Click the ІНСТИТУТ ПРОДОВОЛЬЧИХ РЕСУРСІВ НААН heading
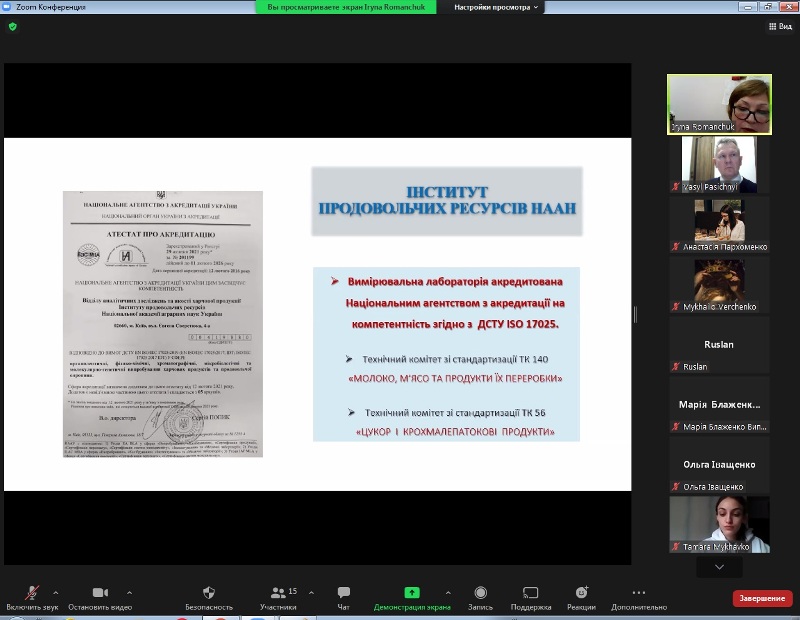This screenshot has width=800, height=620. 447,201
